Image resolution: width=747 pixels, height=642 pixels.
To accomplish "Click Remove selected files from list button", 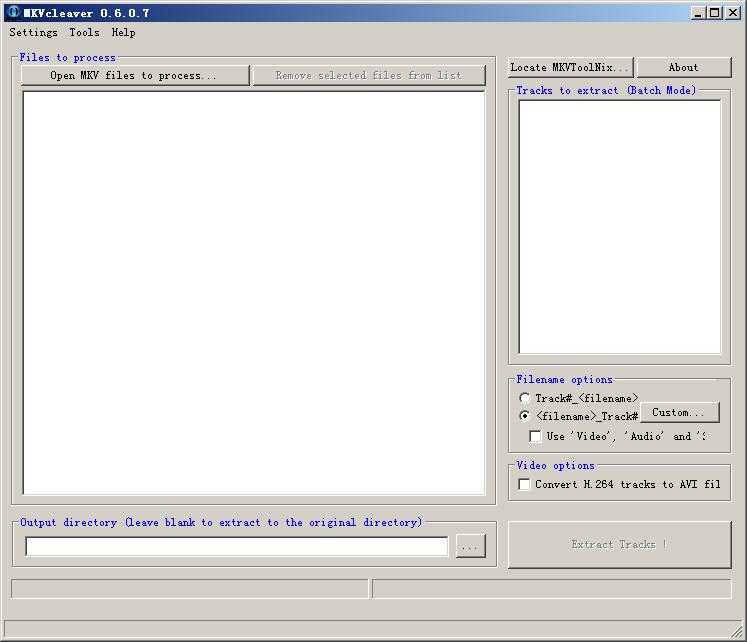I will [x=369, y=75].
